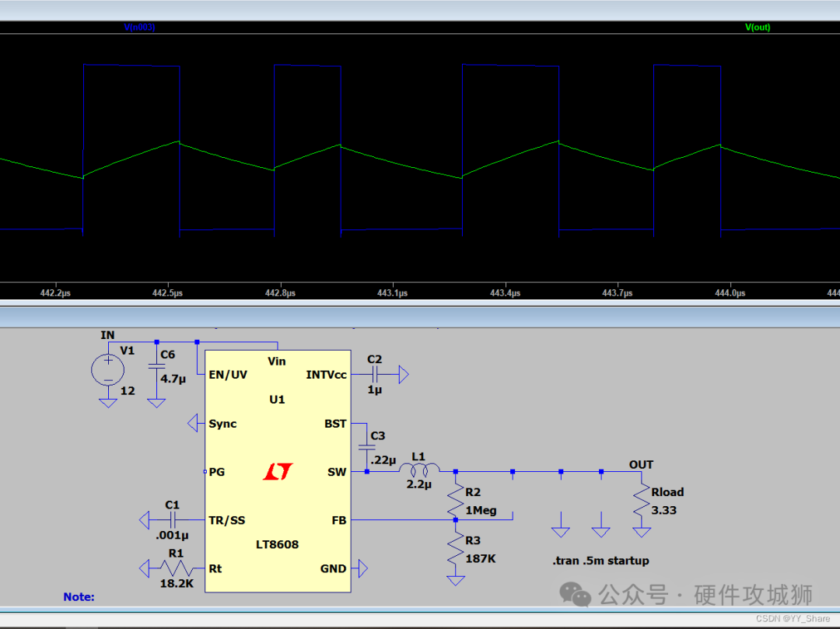Viewport: 840px width, 629px height.
Task: Click the ground symbol below R3
Action: [455, 581]
